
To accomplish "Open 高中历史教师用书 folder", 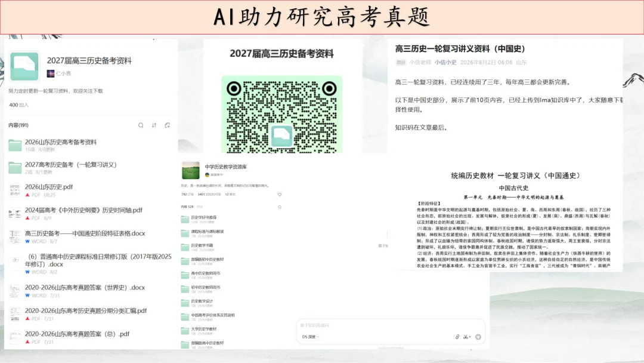I will pos(205,273).
